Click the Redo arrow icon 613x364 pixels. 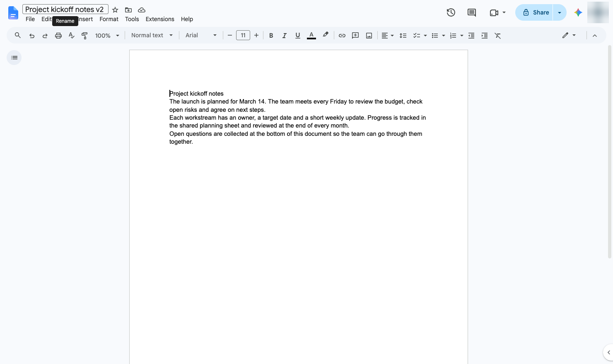tap(45, 36)
